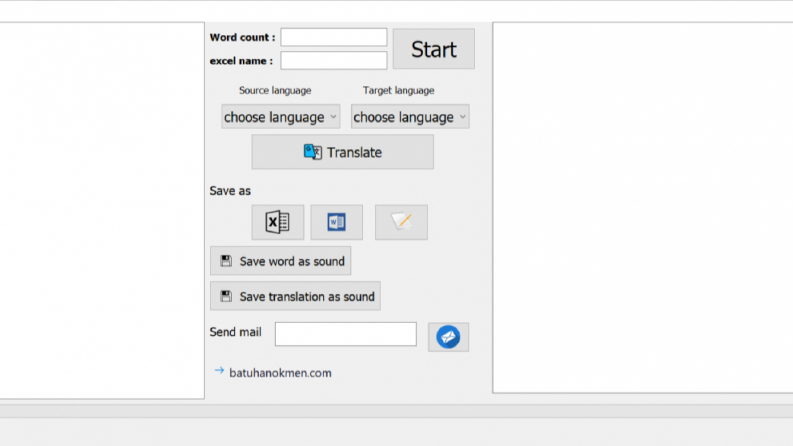Click the Translate button
793x446 pixels.
pyautogui.click(x=342, y=152)
